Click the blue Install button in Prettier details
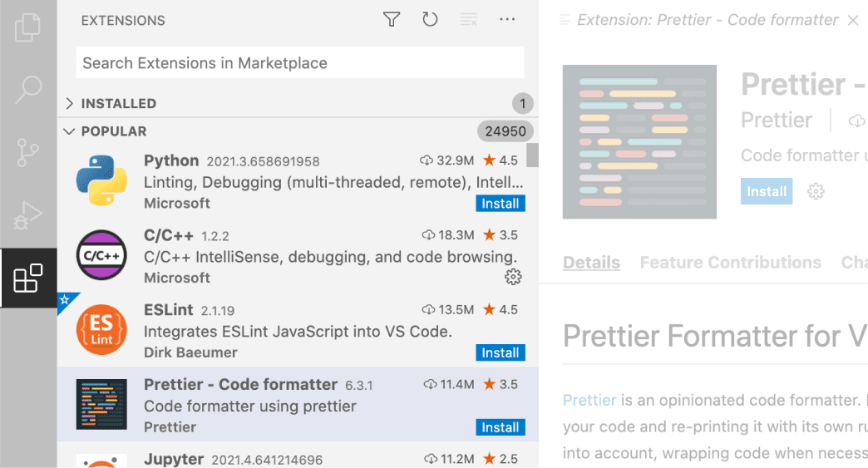 (766, 192)
